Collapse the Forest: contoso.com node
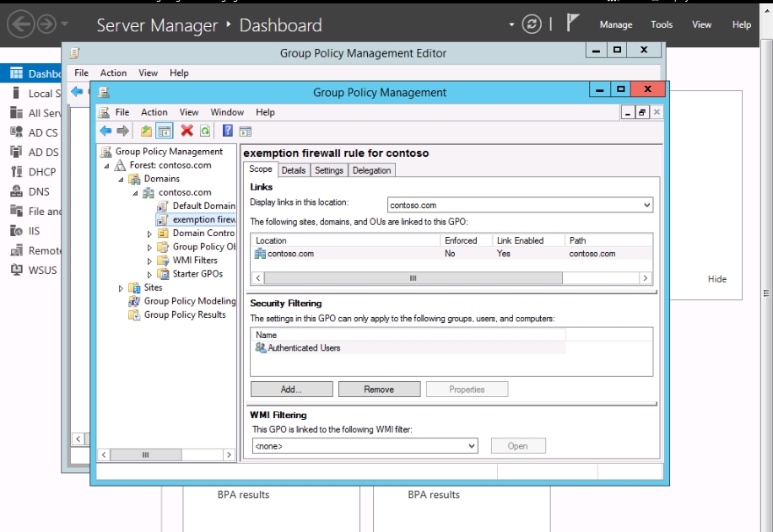The image size is (773, 532). [x=106, y=166]
